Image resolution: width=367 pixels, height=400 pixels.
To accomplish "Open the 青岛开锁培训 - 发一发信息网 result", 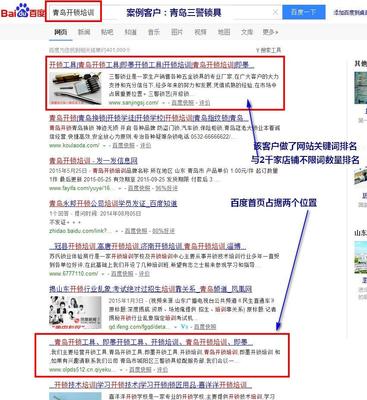I will pos(93,161).
